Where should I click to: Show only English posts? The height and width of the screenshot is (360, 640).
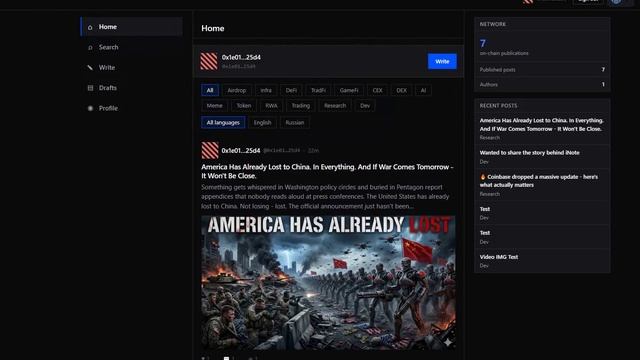pos(262,122)
